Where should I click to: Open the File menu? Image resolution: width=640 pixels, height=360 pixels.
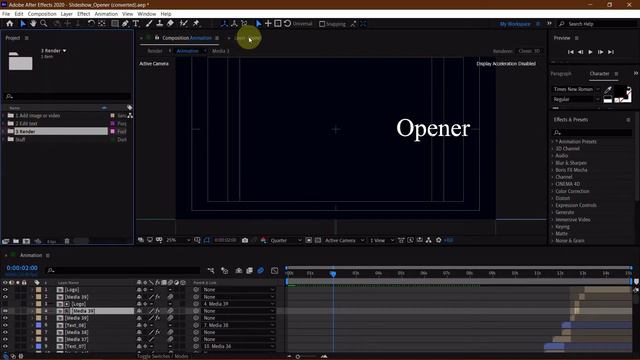coord(6,14)
